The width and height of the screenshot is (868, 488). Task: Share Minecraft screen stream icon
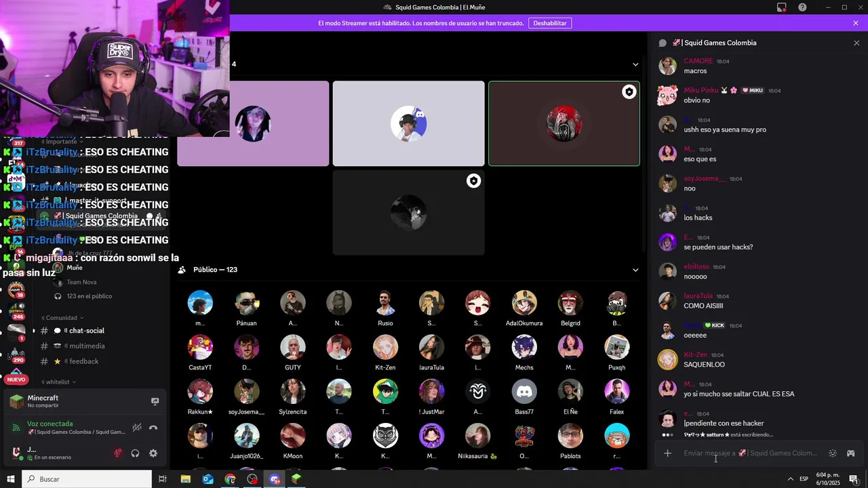[155, 401]
